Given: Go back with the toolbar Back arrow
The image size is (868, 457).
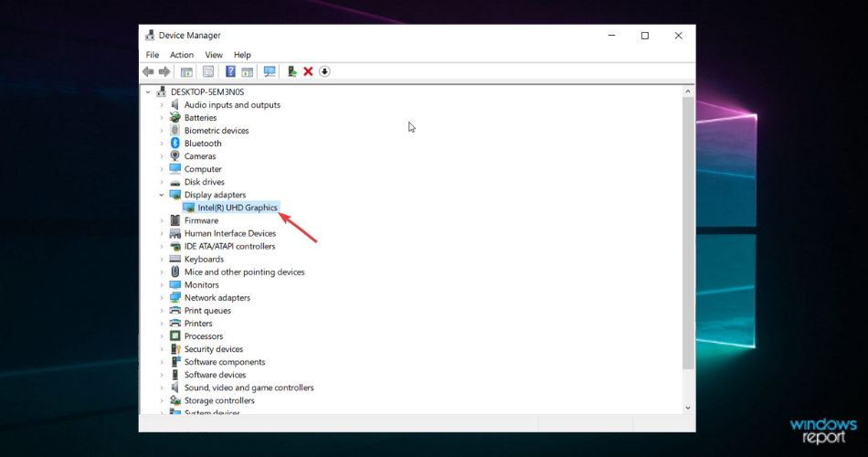Looking at the screenshot, I should pyautogui.click(x=148, y=71).
